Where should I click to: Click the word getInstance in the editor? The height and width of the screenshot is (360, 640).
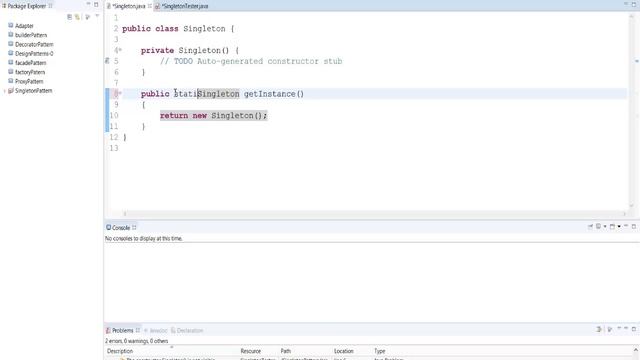(x=269, y=94)
